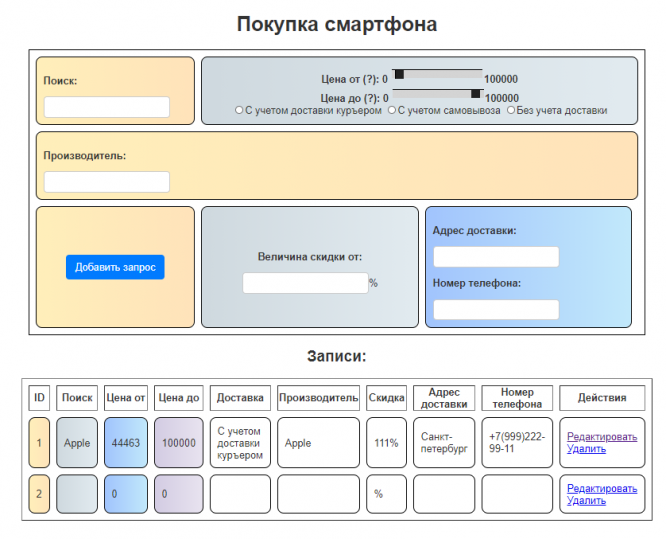Select 'С учетом доставки курьером' radio option

coord(238,110)
